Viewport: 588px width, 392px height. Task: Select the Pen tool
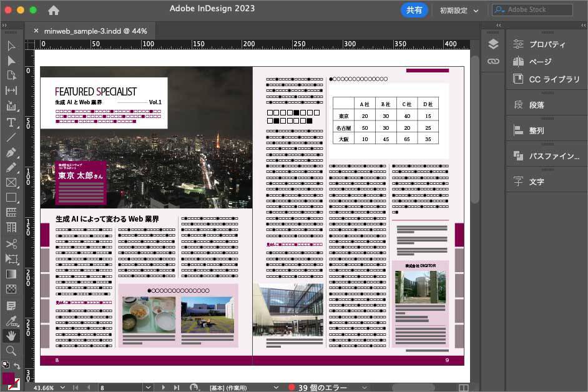pyautogui.click(x=11, y=152)
